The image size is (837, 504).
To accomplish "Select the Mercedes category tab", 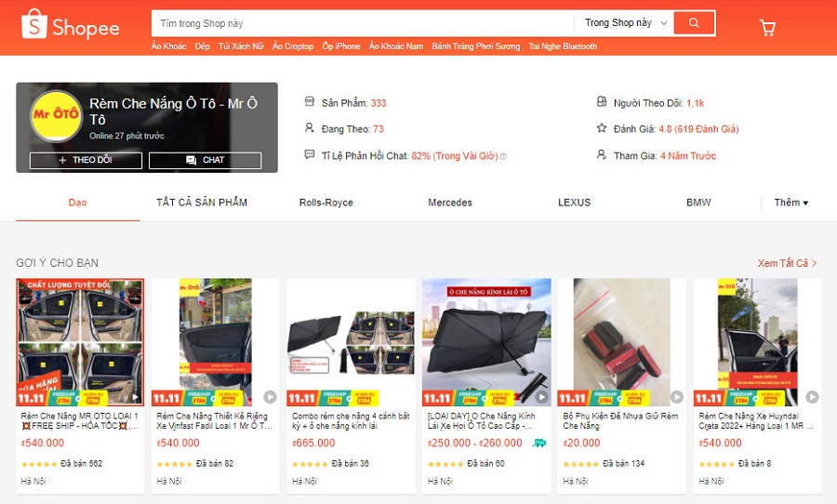I will point(450,203).
